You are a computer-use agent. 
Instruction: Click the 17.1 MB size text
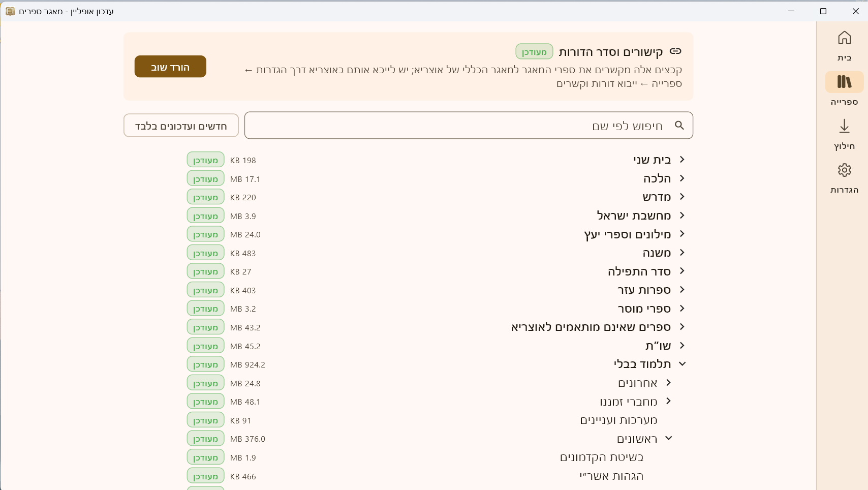tap(245, 179)
